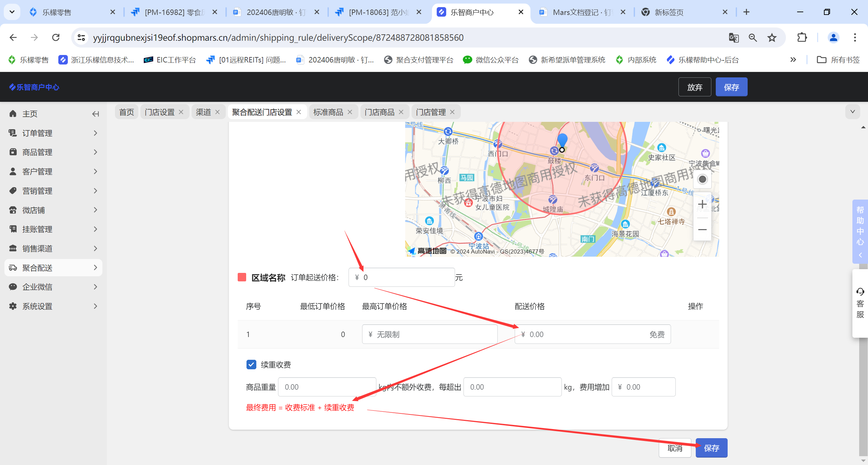This screenshot has width=868, height=465.
Task: Click the 客服 headset icon
Action: pyautogui.click(x=860, y=292)
